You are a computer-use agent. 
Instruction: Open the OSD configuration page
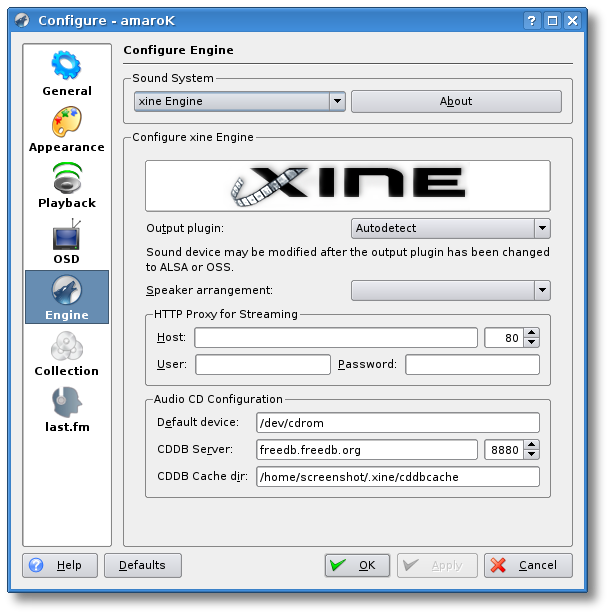67,237
